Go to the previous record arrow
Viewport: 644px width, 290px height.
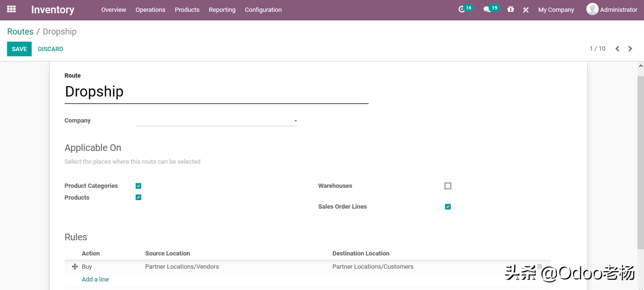pos(617,49)
